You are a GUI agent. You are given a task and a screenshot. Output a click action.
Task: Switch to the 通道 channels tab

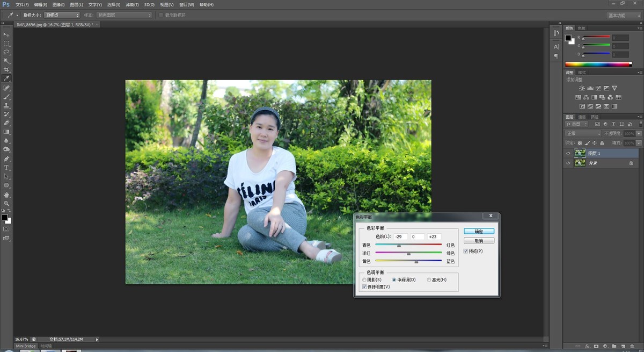click(582, 117)
